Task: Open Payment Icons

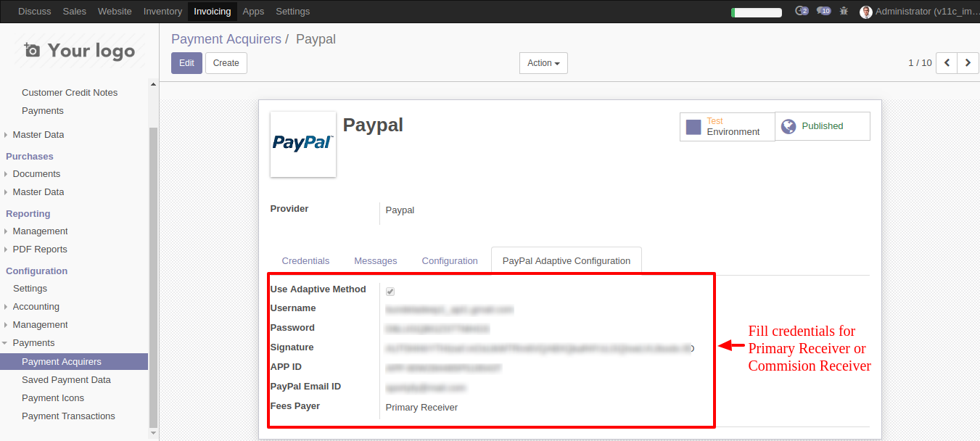Action: 53,398
